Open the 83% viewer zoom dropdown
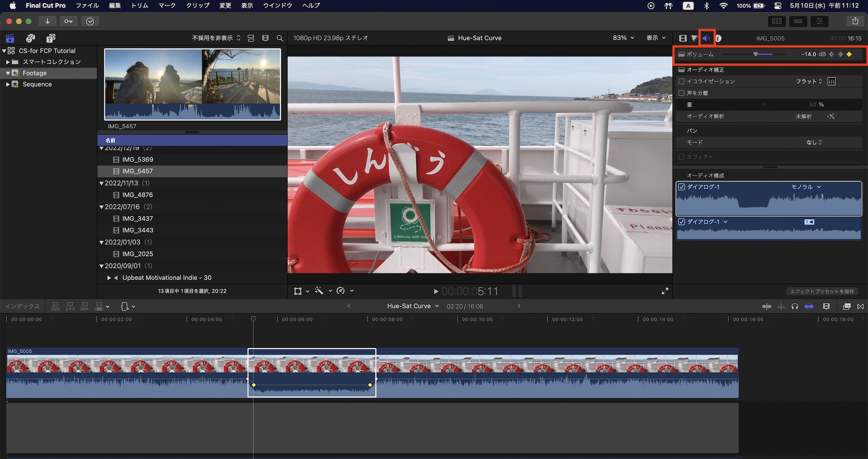This screenshot has height=459, width=868. [x=623, y=38]
